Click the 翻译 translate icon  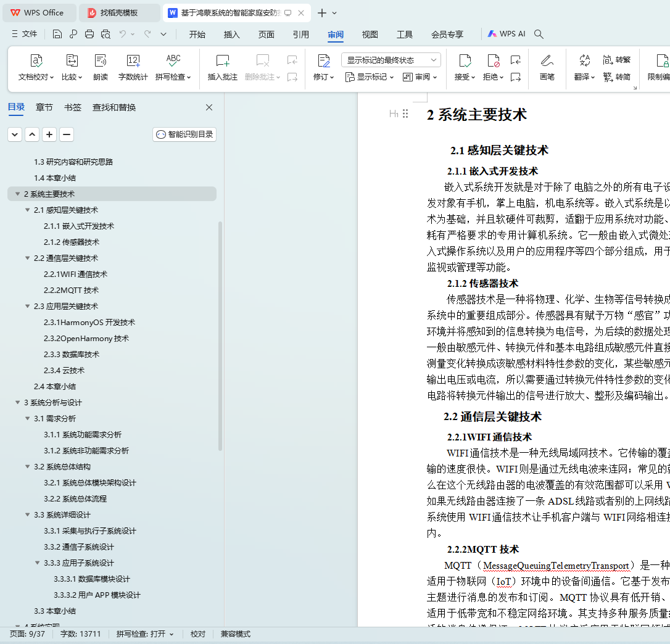pyautogui.click(x=584, y=60)
